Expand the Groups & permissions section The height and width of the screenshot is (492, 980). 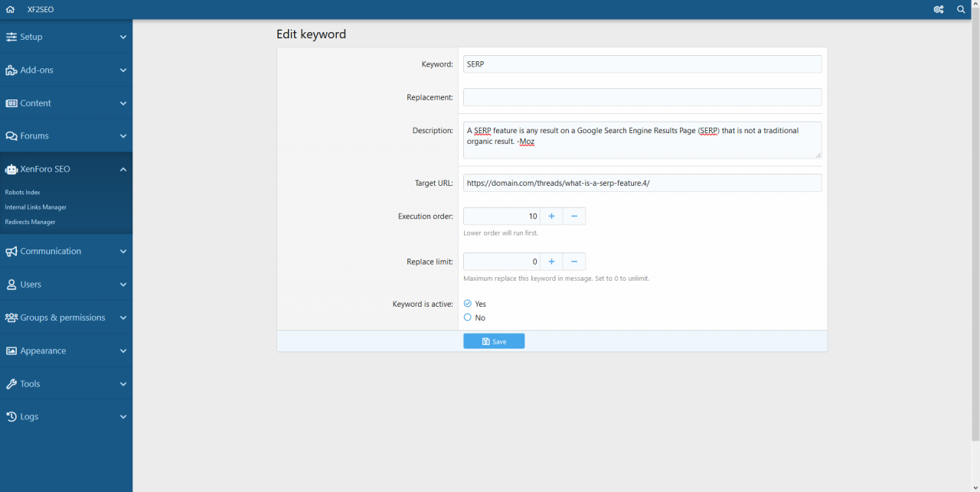coord(122,318)
